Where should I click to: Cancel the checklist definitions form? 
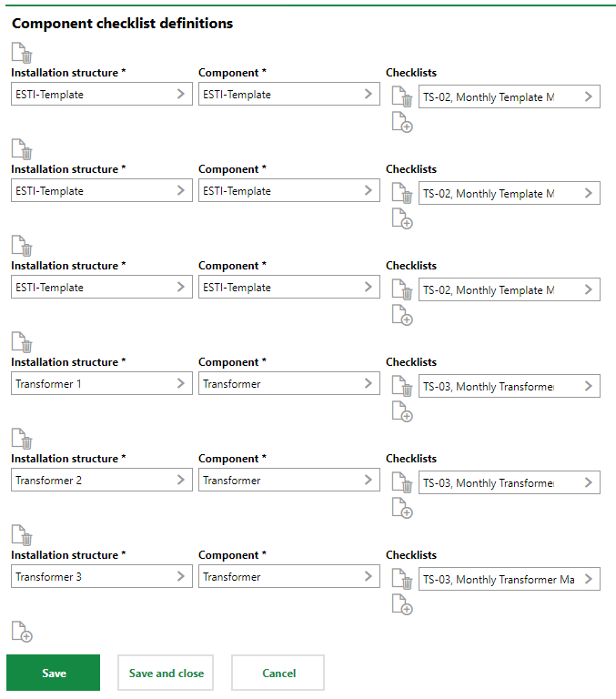pyautogui.click(x=278, y=674)
